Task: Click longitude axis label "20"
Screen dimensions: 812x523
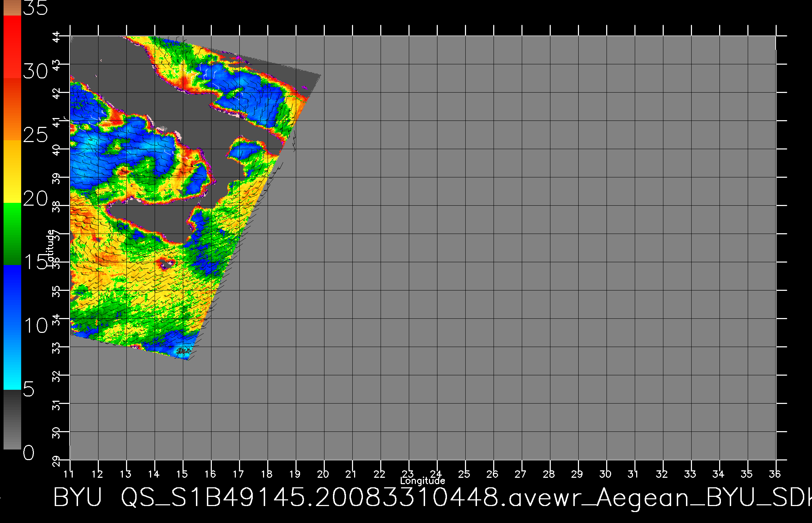Action: click(323, 474)
